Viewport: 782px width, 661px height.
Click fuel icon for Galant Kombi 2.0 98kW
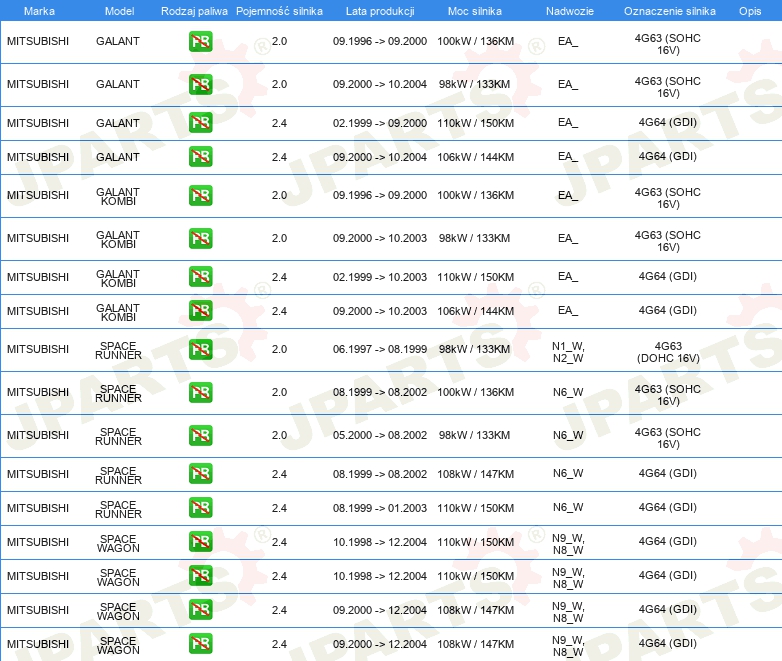[200, 238]
